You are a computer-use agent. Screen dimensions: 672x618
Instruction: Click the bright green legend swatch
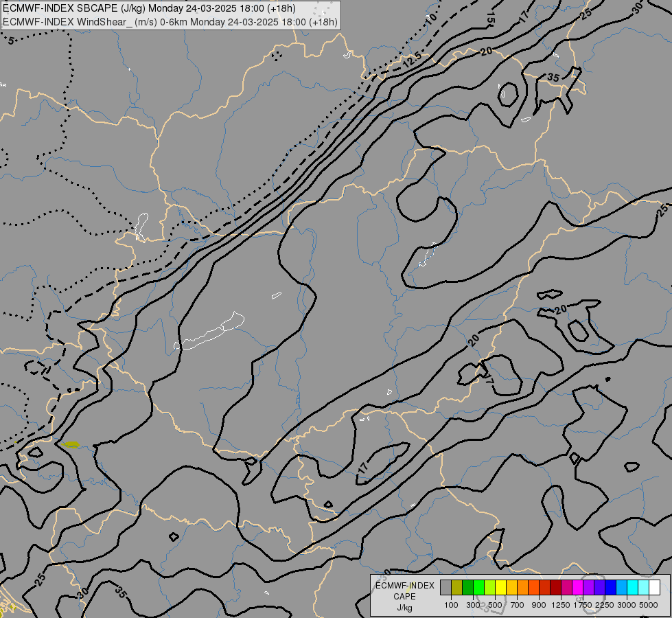[478, 587]
